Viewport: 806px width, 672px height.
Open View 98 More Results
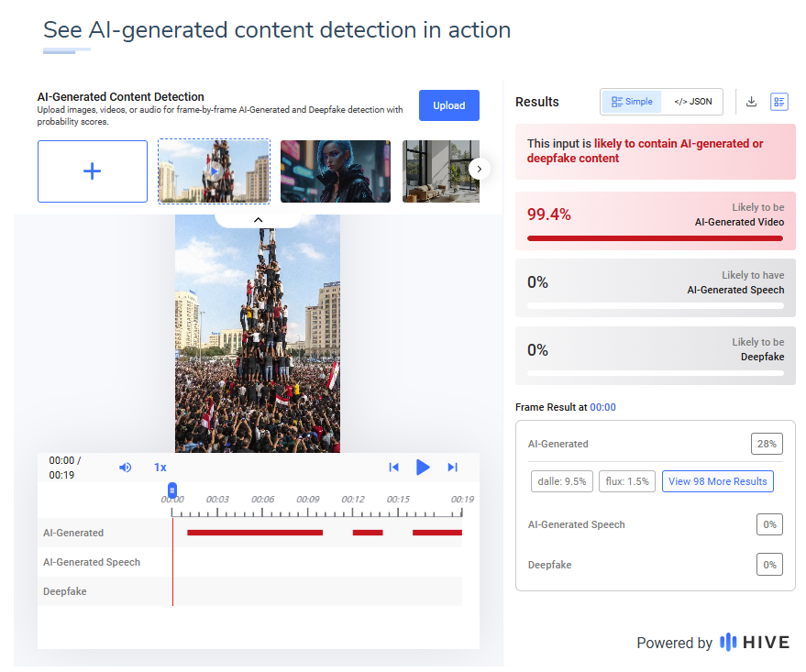point(718,481)
